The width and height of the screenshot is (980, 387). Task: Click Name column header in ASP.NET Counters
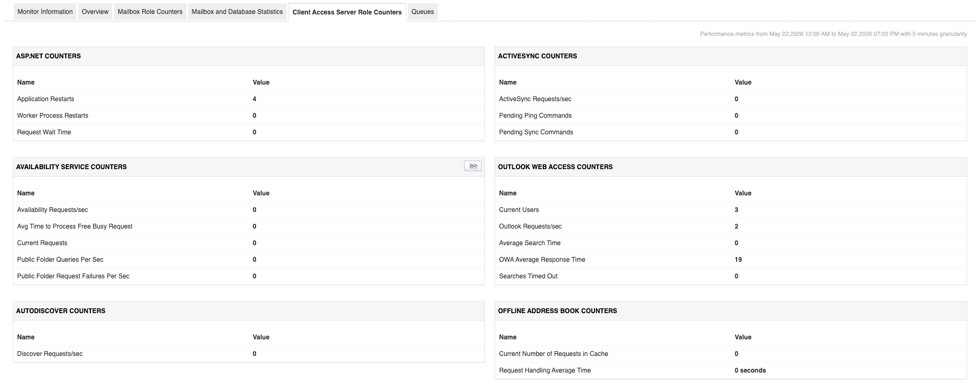point(26,82)
